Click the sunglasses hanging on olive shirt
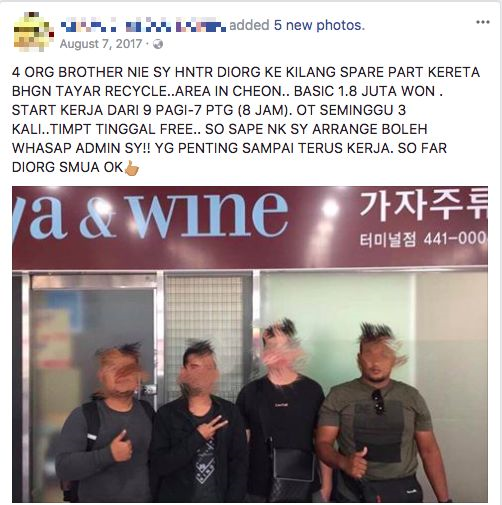The image size is (502, 505). pyautogui.click(x=377, y=402)
